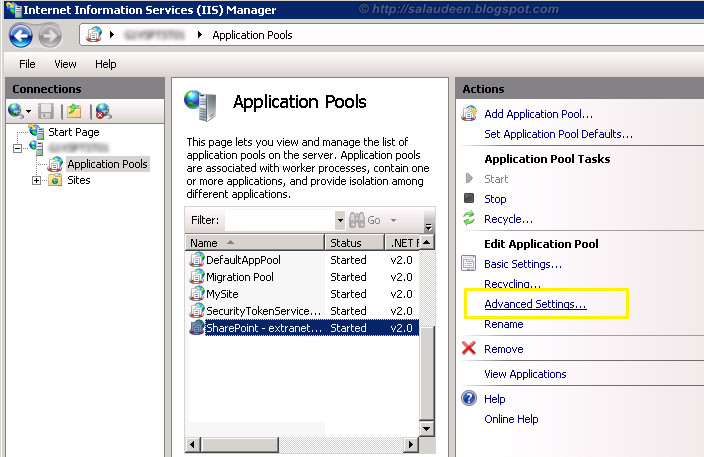Open the Go button dropdown arrow
Viewport: 704px width, 457px height.
pos(393,220)
